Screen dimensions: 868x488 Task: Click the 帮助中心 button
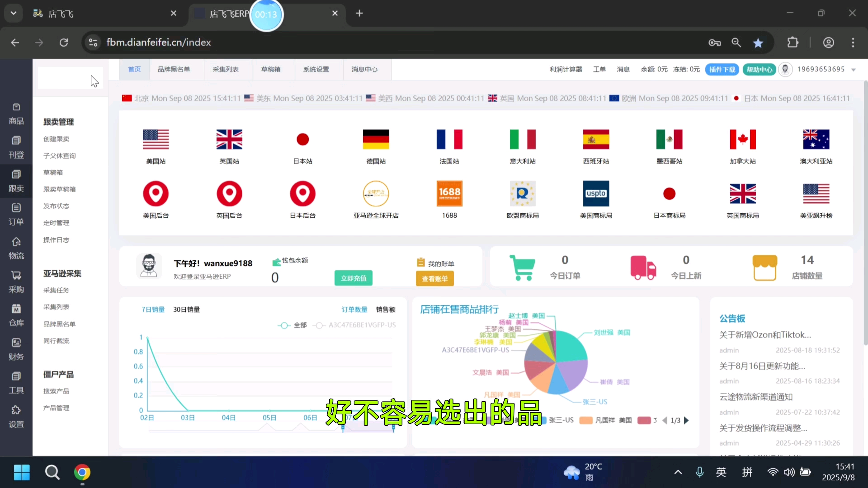click(759, 70)
